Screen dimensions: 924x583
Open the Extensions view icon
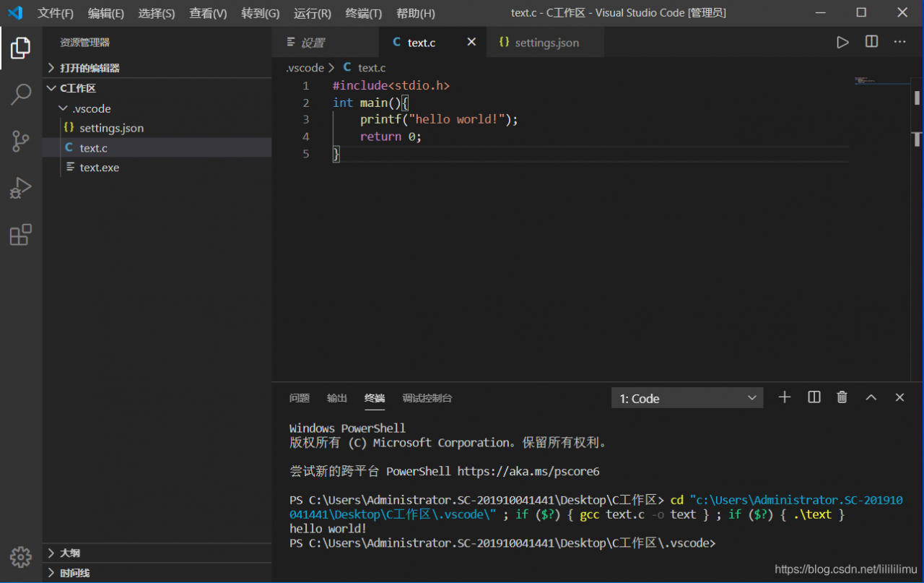click(x=20, y=236)
